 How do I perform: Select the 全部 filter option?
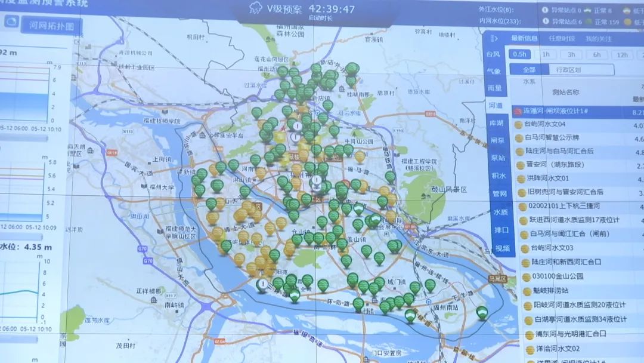pos(528,70)
